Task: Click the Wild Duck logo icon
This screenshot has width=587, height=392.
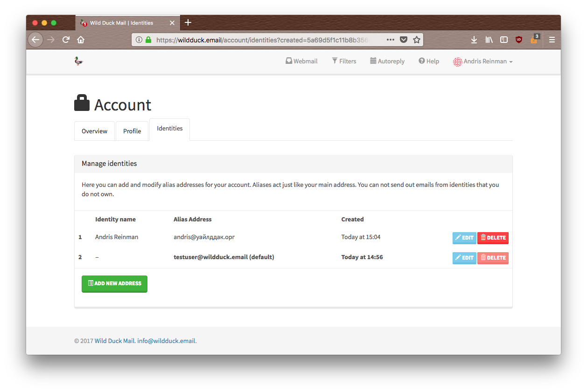Action: (78, 61)
